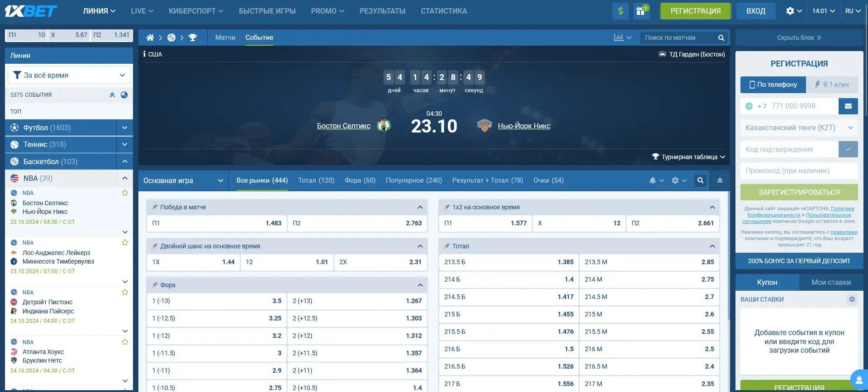Viewport: 868px width, 392px height.
Task: Open the 14:01 time zone dropdown
Action: tap(823, 11)
